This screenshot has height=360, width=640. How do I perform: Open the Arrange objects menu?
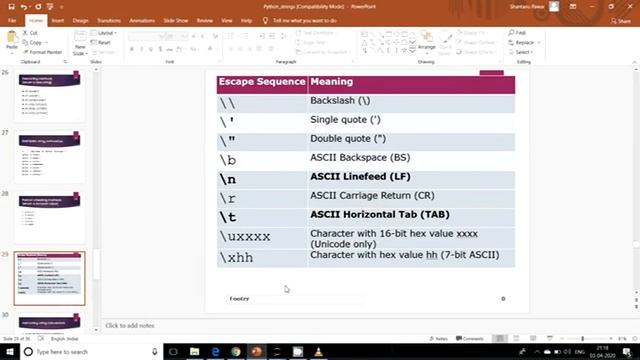[427, 42]
